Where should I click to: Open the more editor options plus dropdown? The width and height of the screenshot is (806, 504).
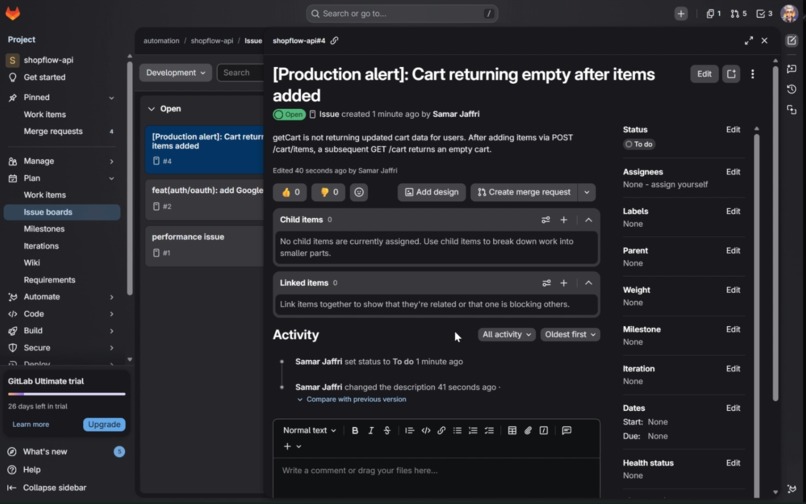(x=292, y=446)
